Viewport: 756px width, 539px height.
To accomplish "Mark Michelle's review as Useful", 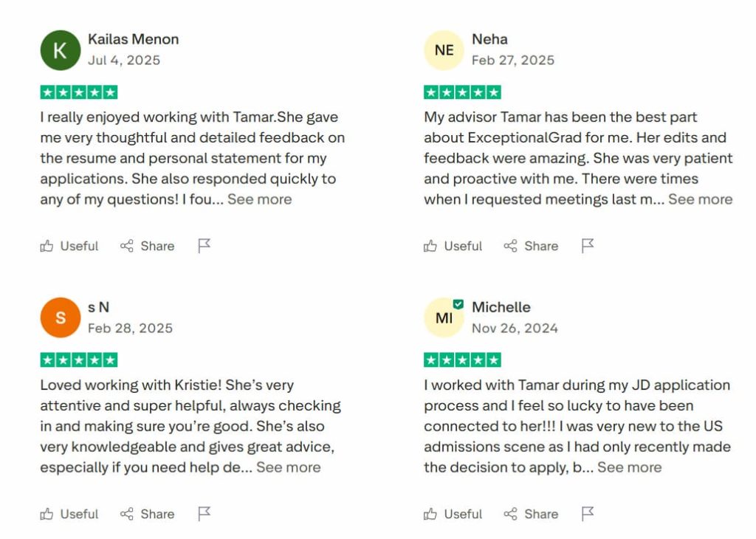I will pyautogui.click(x=453, y=514).
